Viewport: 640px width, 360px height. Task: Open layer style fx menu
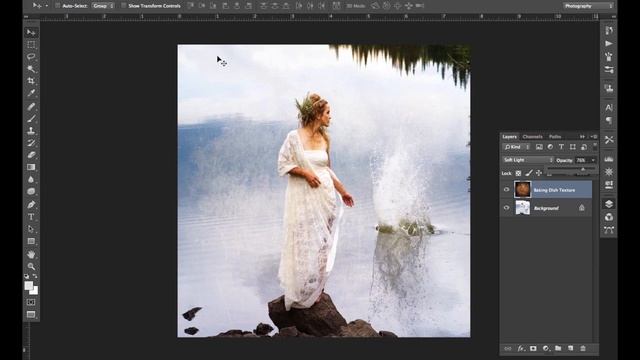521,349
